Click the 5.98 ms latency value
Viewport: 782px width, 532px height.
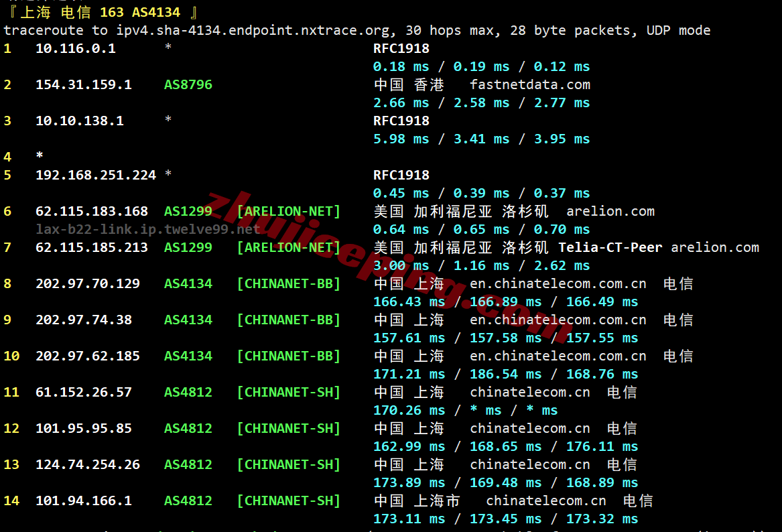tap(401, 139)
